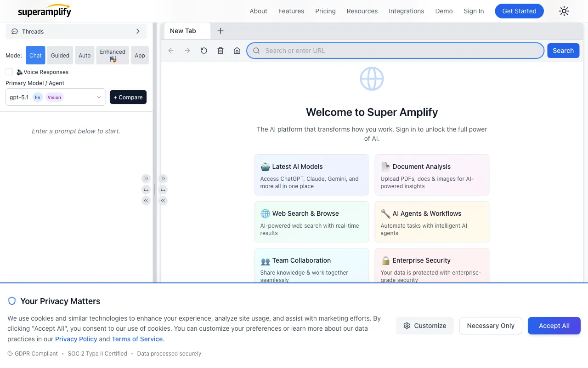
Task: Click the Sign In link
Action: [474, 11]
